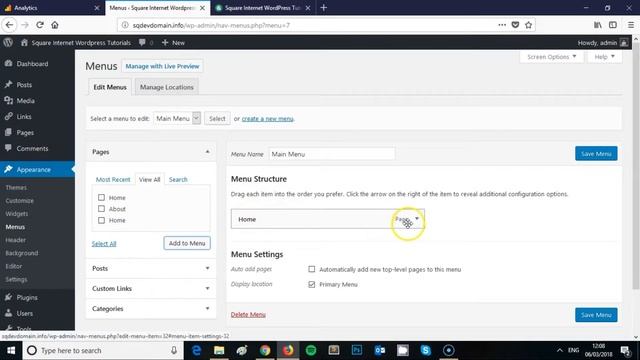
Task: Open Photoshop from the taskbar
Action: coord(356,351)
